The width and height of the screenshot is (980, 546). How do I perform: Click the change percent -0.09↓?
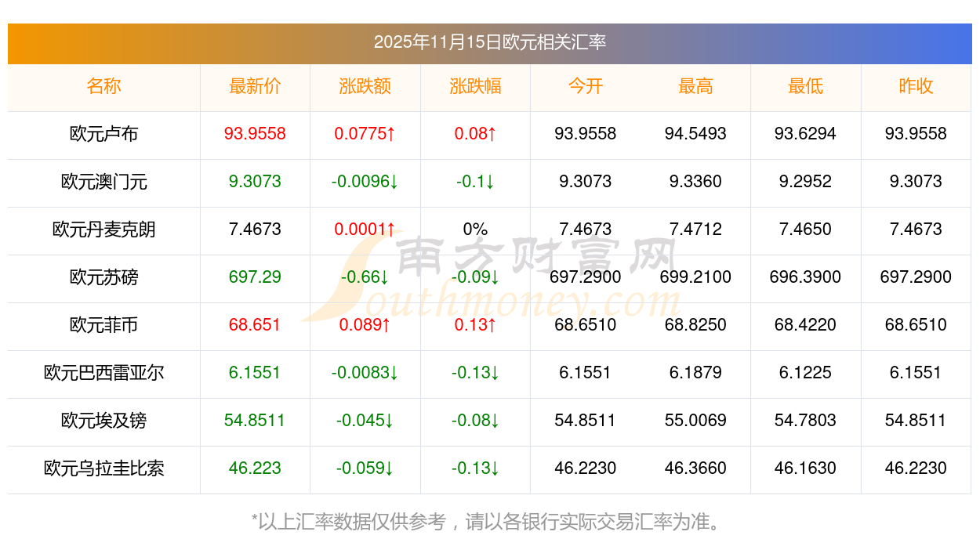tap(475, 277)
